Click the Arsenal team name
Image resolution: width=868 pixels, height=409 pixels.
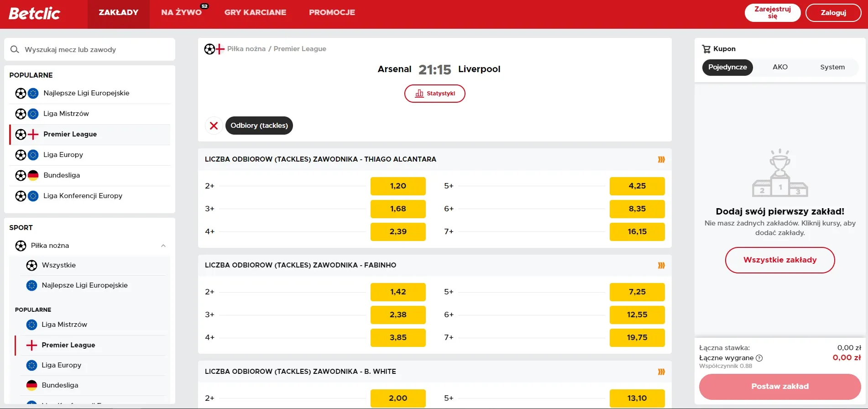(x=394, y=69)
